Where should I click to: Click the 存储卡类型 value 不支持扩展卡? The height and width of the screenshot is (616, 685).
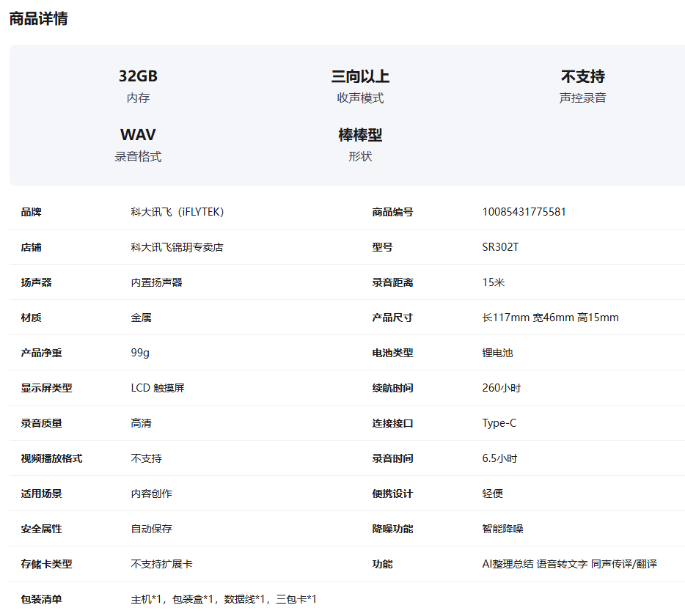(161, 564)
